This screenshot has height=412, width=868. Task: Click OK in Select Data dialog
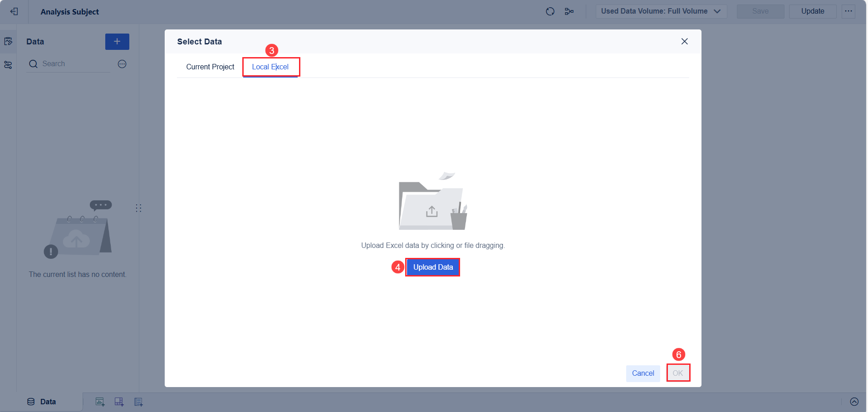pyautogui.click(x=678, y=373)
